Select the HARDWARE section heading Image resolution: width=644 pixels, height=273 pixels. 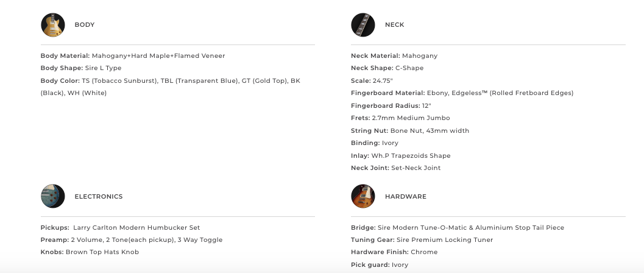pos(405,197)
